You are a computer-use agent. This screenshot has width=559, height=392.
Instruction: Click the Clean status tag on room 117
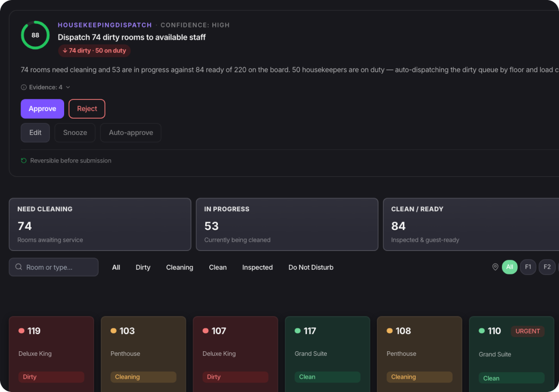click(x=327, y=377)
